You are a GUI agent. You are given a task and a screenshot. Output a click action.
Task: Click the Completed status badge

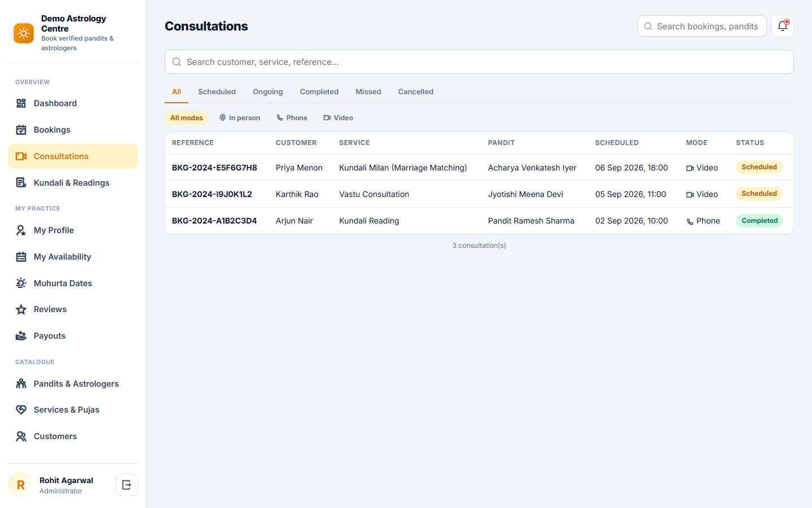[760, 221]
